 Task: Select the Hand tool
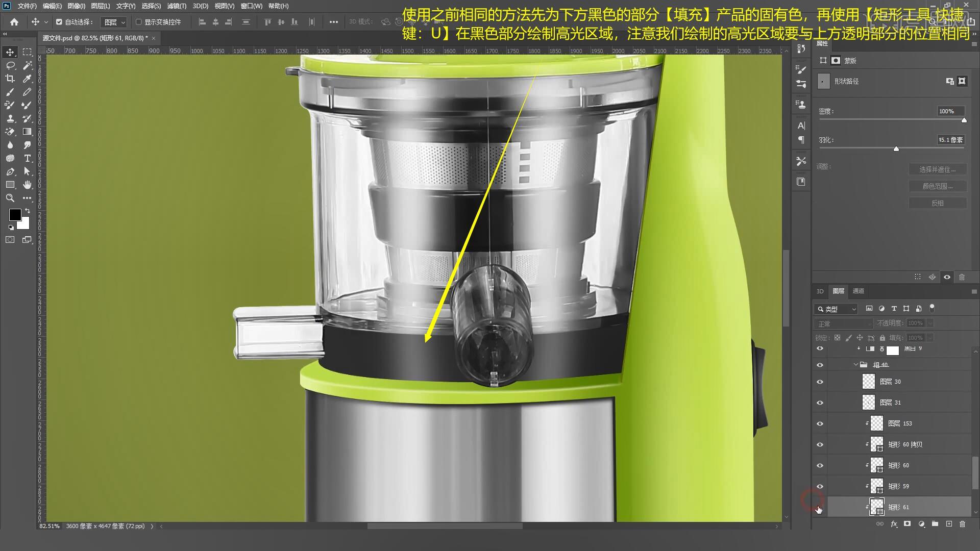coord(27,185)
